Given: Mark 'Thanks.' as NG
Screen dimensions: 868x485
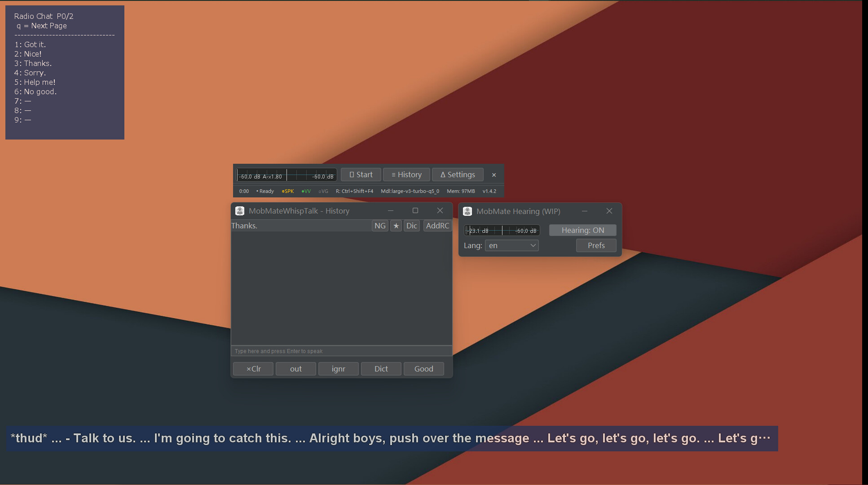Looking at the screenshot, I should [x=380, y=226].
